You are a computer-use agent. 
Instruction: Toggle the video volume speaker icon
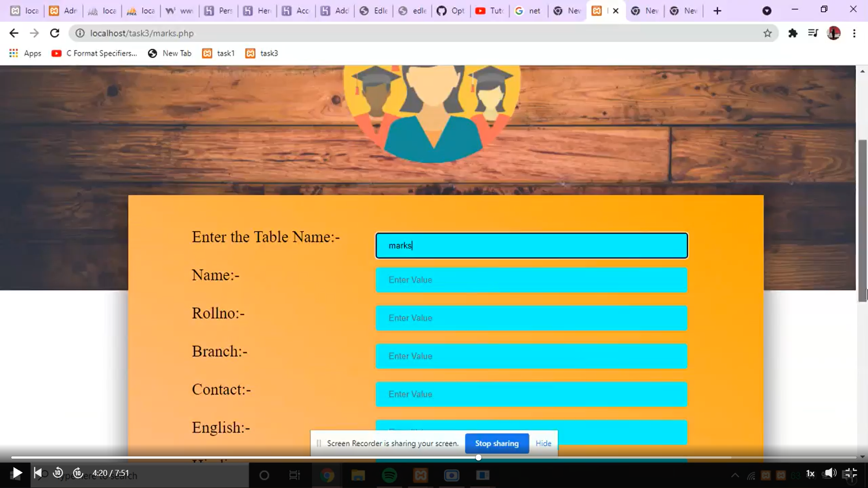coord(830,473)
